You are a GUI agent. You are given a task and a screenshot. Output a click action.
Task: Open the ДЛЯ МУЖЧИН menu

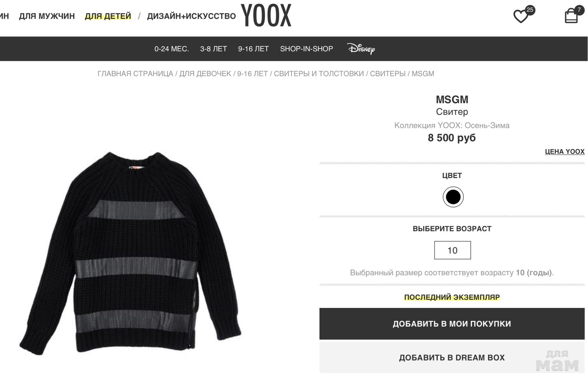[47, 16]
